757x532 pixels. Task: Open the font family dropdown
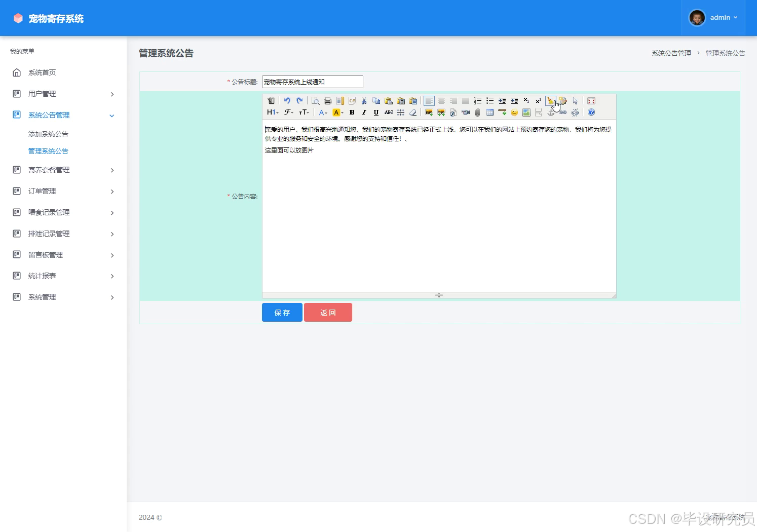(289, 112)
